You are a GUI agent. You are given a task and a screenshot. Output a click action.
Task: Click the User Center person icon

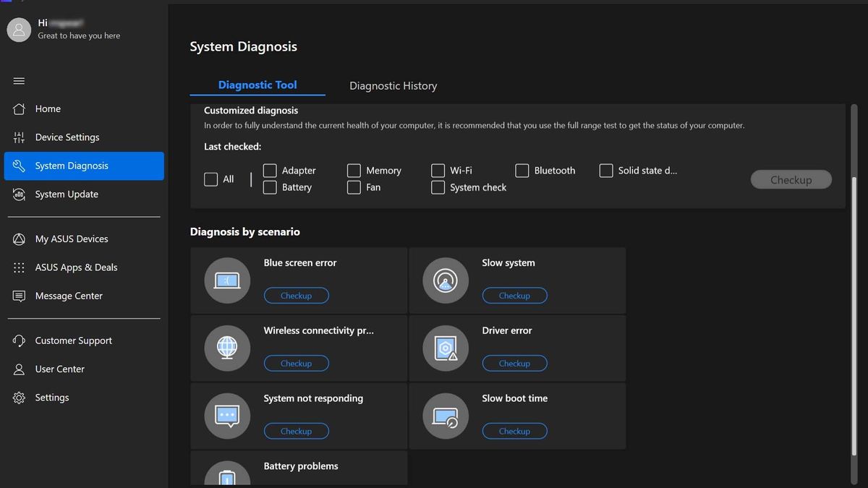[x=20, y=369]
